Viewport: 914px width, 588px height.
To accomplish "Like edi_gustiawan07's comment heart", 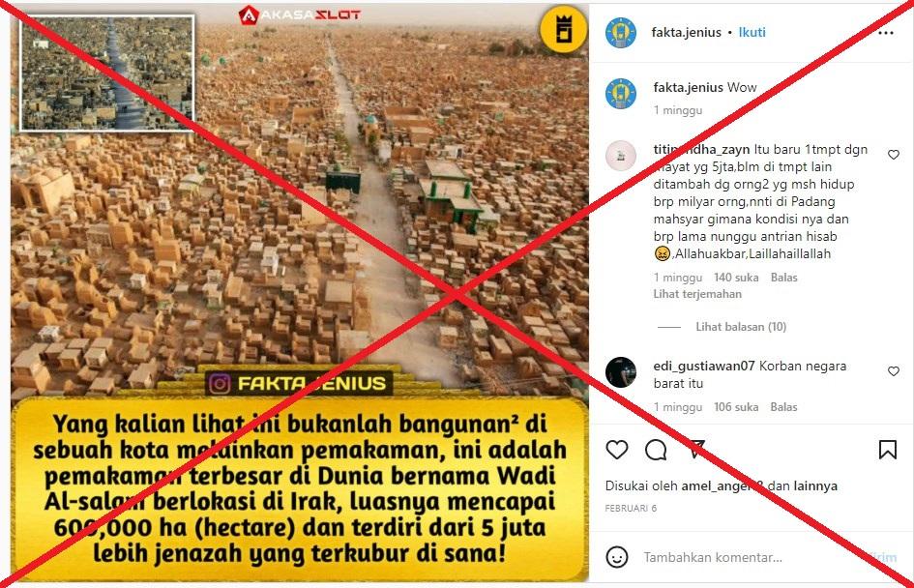I will [893, 371].
